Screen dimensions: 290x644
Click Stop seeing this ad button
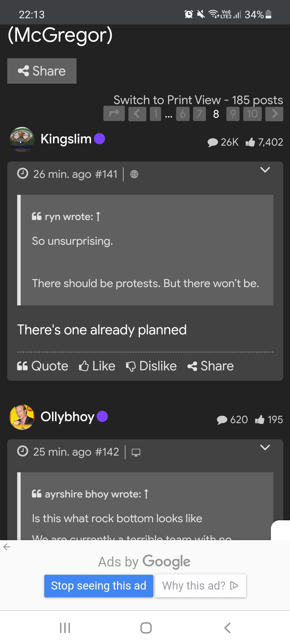coord(99,586)
